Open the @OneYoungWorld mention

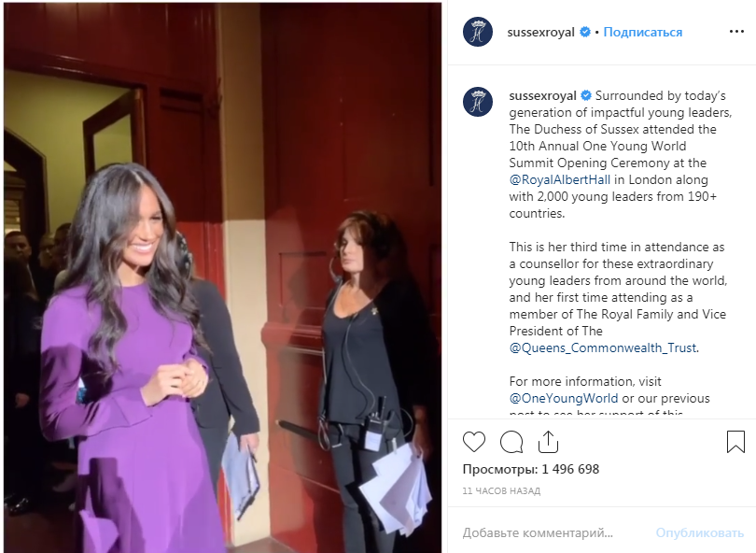[564, 398]
